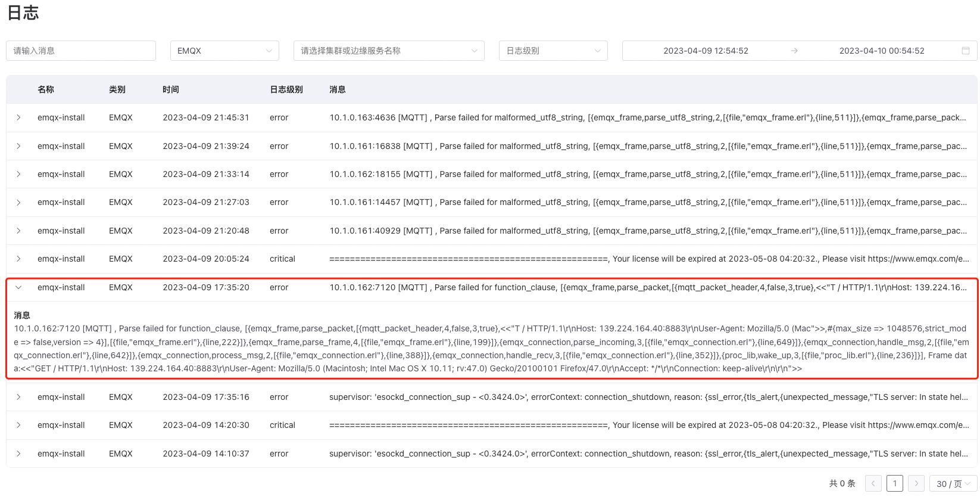Screen dimensions: 980x503
Task: Click the 时间 column header
Action: point(171,89)
